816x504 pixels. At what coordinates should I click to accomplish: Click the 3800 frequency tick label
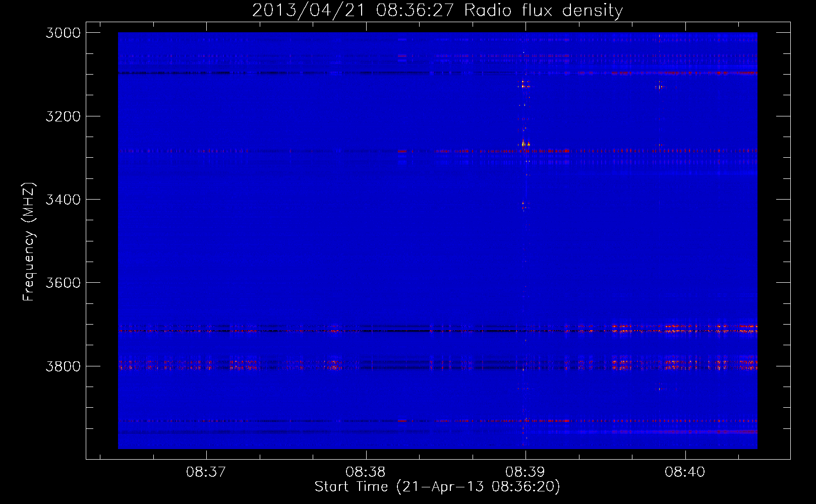[x=63, y=366]
